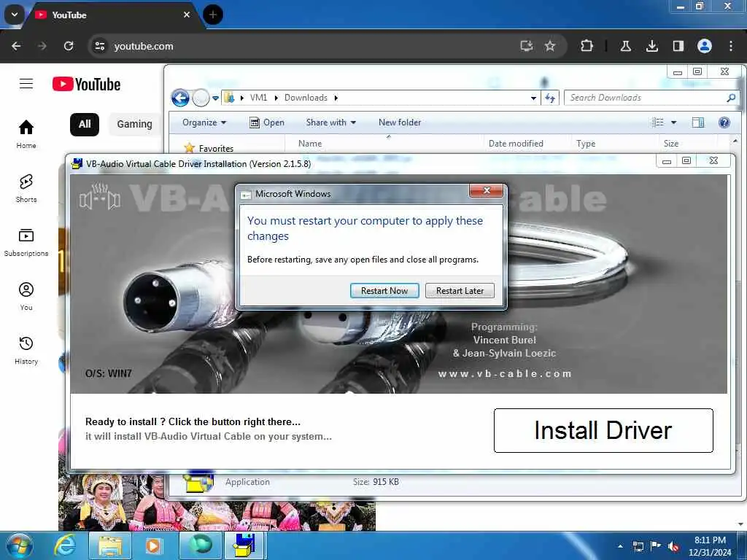Click the muted volume tray icon
Image resolution: width=747 pixels, height=560 pixels.
[x=673, y=547]
